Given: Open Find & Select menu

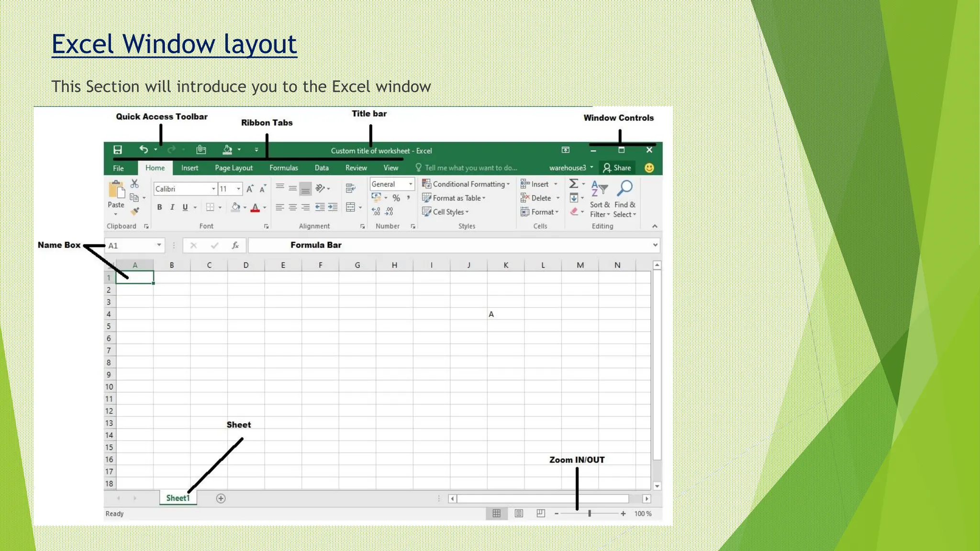Looking at the screenshot, I should (x=625, y=199).
